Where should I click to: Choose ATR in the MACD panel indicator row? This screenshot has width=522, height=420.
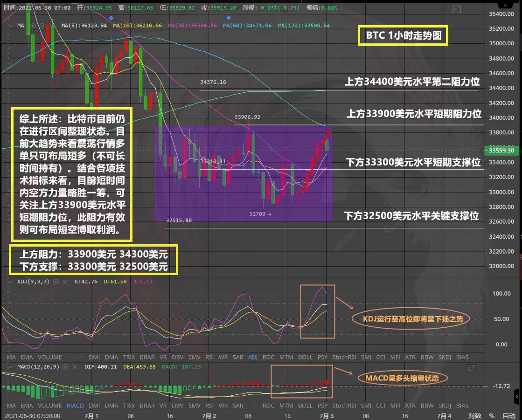[x=410, y=406]
